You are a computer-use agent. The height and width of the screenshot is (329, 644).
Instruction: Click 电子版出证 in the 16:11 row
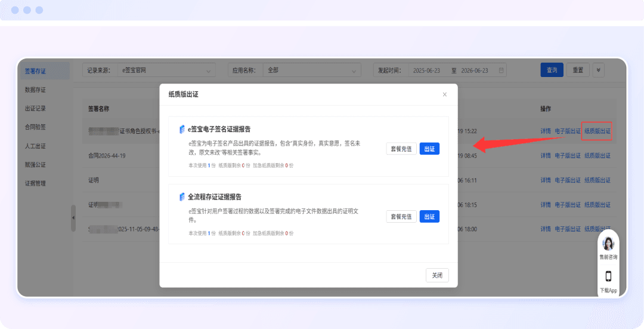coord(568,180)
